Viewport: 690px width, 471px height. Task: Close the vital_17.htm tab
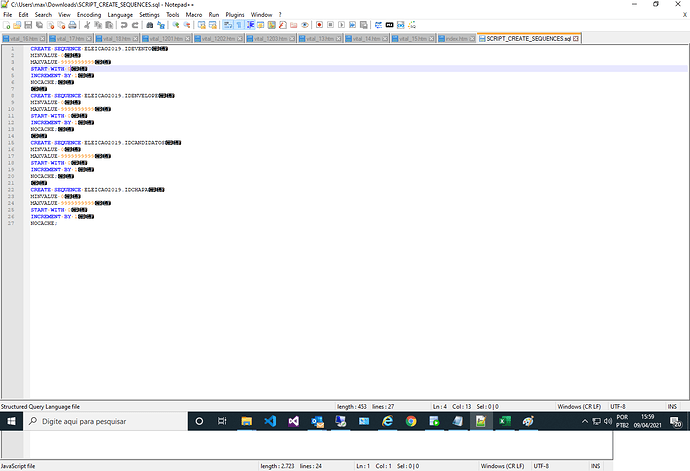89,39
